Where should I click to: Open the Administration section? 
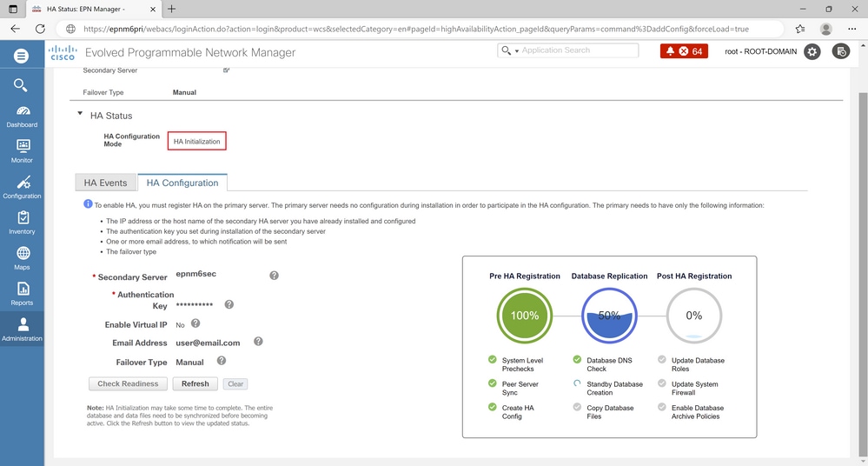[22, 330]
